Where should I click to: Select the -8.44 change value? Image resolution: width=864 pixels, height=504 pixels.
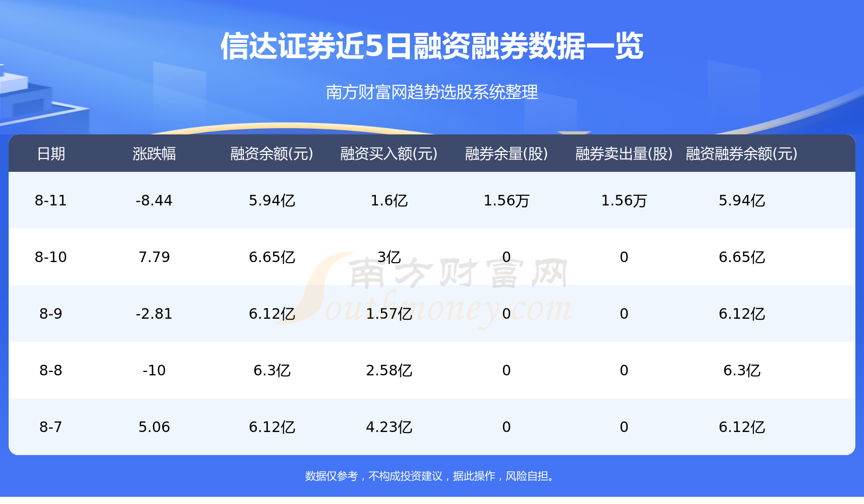pyautogui.click(x=154, y=200)
